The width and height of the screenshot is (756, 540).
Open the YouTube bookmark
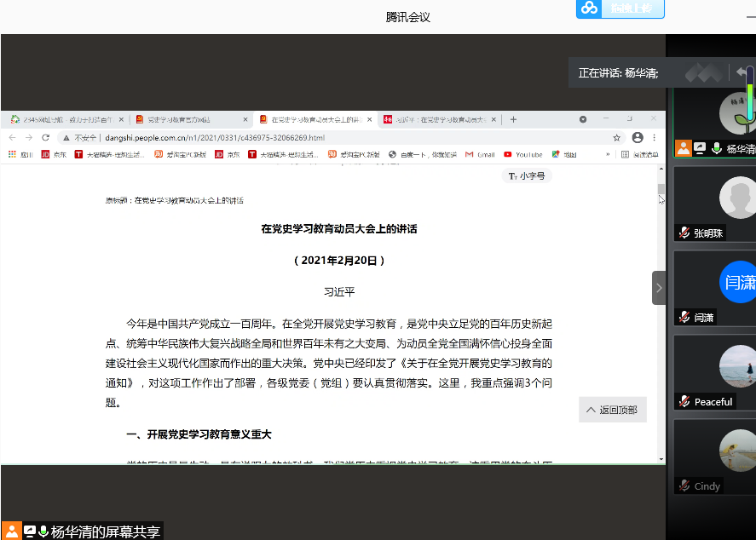523,154
